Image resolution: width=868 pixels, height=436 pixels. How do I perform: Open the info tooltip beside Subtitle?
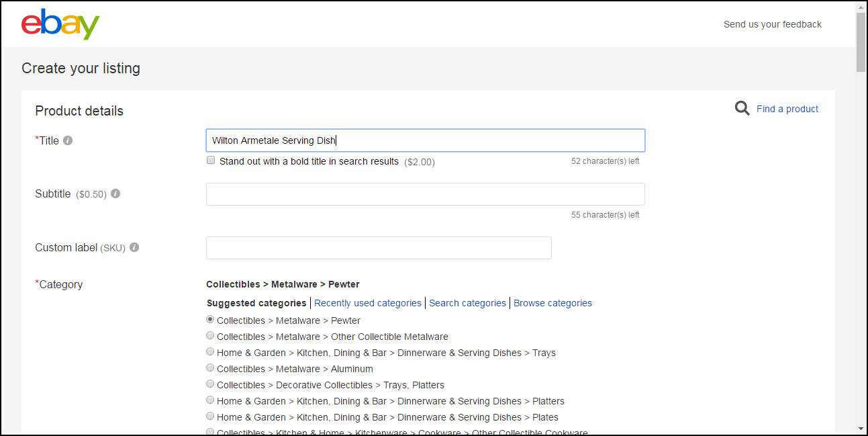click(x=115, y=193)
